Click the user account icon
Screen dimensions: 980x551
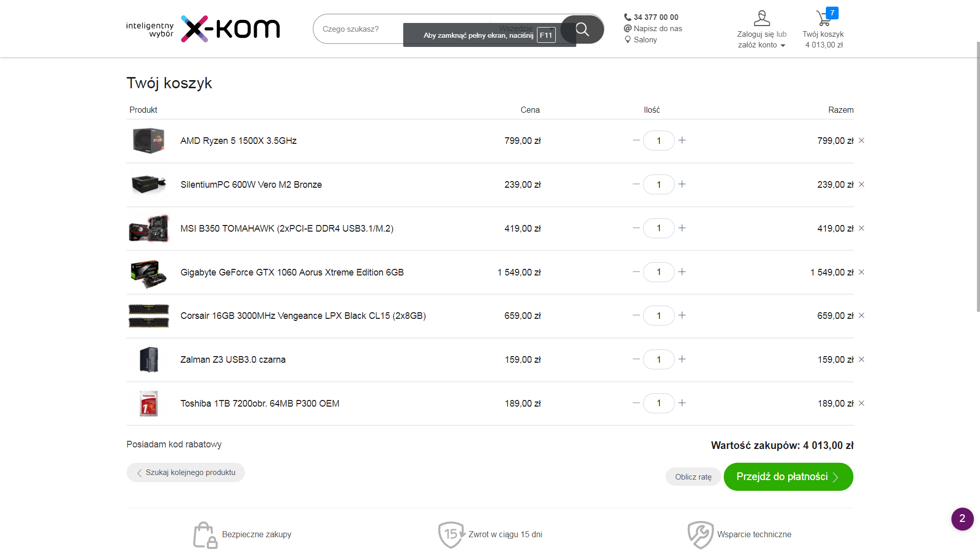762,18
